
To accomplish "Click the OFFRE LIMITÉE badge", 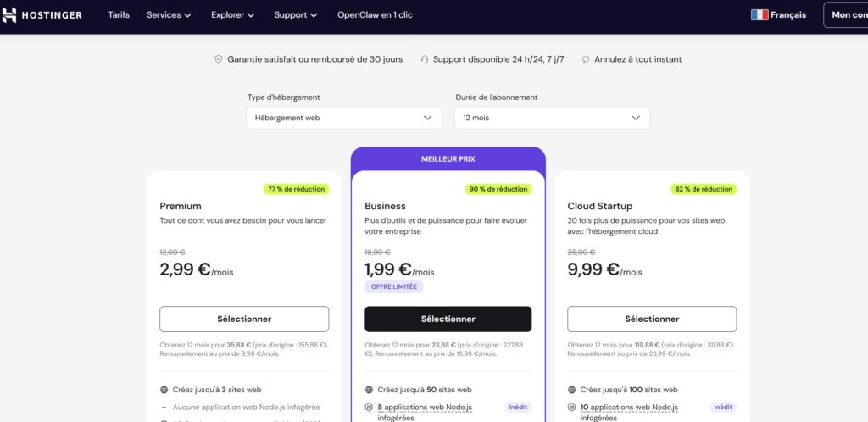I will [x=393, y=286].
